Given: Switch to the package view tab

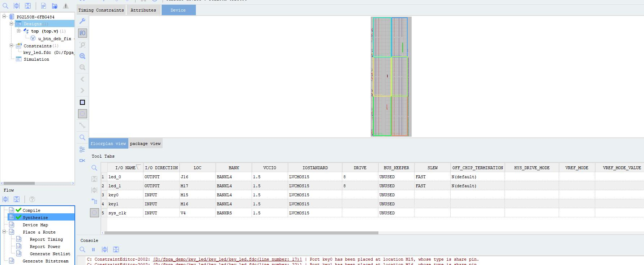Looking at the screenshot, I should [145, 144].
